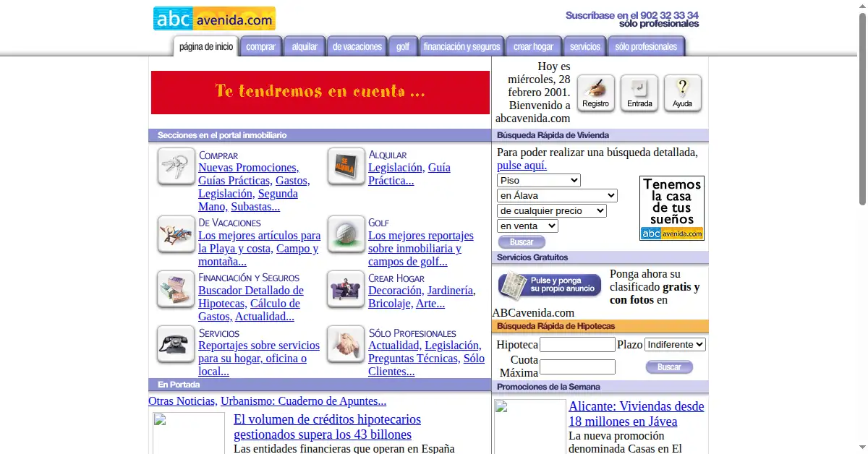Viewport: 868px width, 454px height.
Task: Switch to the 'crear hogar' tab
Action: click(x=533, y=46)
